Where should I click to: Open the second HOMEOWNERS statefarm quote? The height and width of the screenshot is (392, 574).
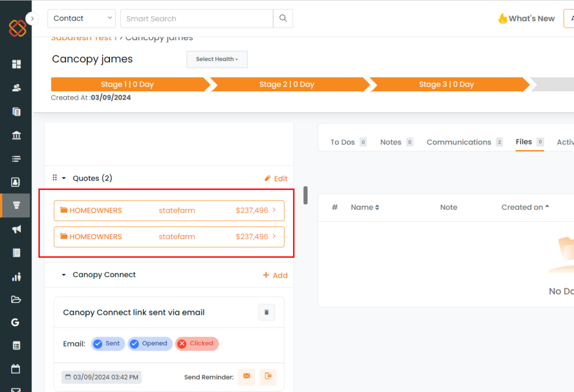point(169,237)
